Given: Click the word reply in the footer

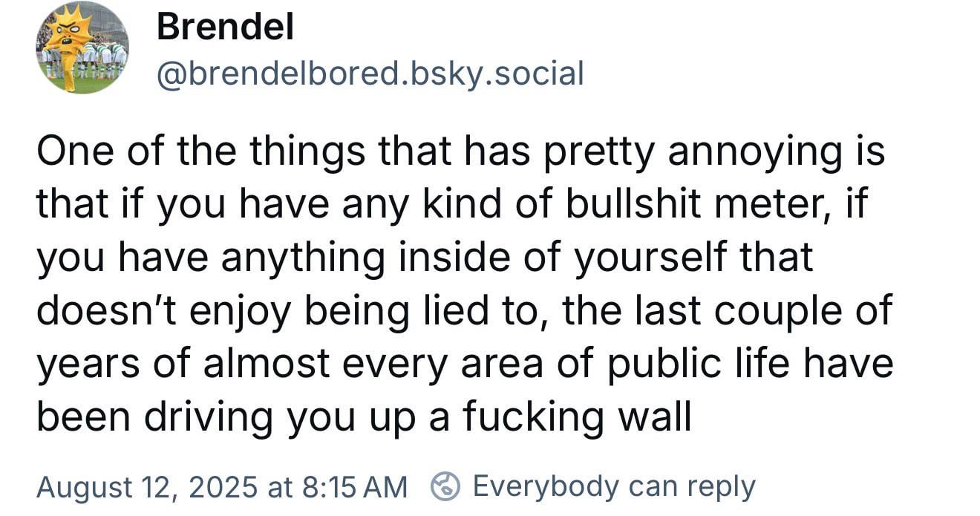Looking at the screenshot, I should [720, 489].
